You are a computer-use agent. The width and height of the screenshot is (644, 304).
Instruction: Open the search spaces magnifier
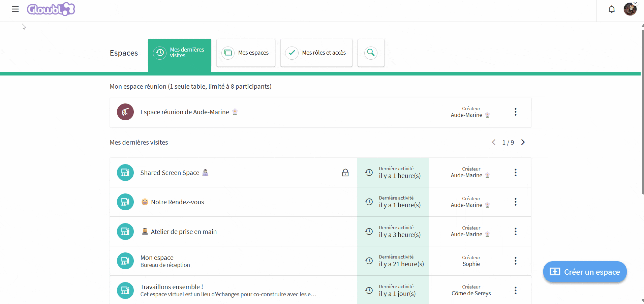(371, 53)
